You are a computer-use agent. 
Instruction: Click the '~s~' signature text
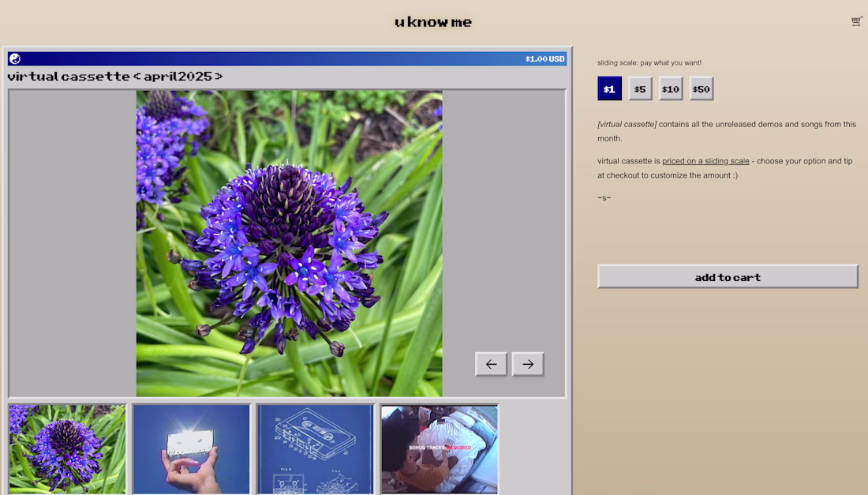click(x=604, y=197)
